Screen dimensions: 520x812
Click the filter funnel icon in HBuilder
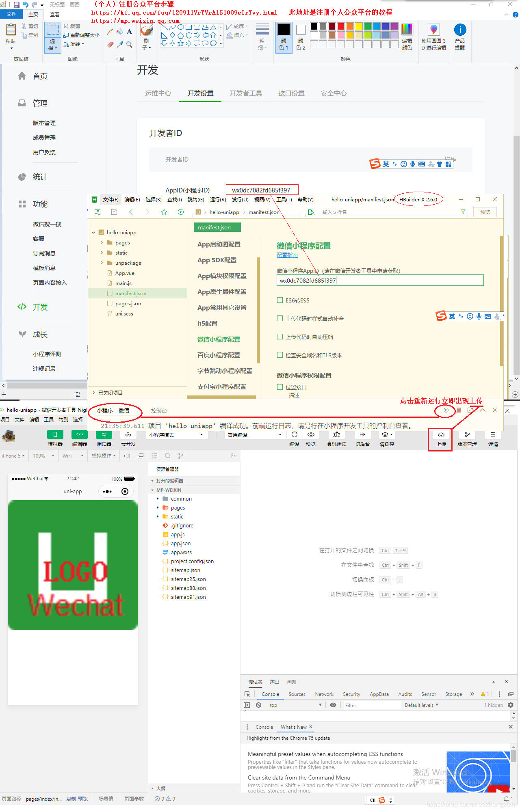coord(463,212)
